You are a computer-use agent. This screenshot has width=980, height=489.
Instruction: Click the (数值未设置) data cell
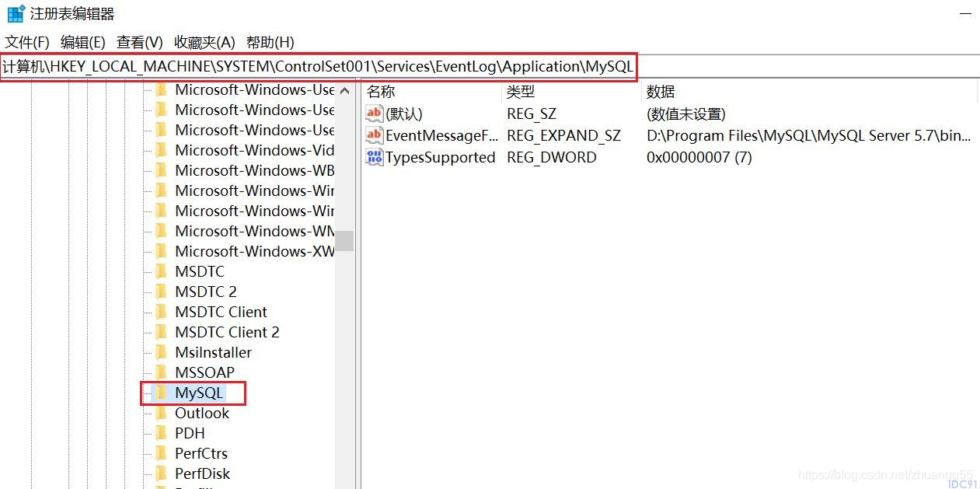point(685,114)
